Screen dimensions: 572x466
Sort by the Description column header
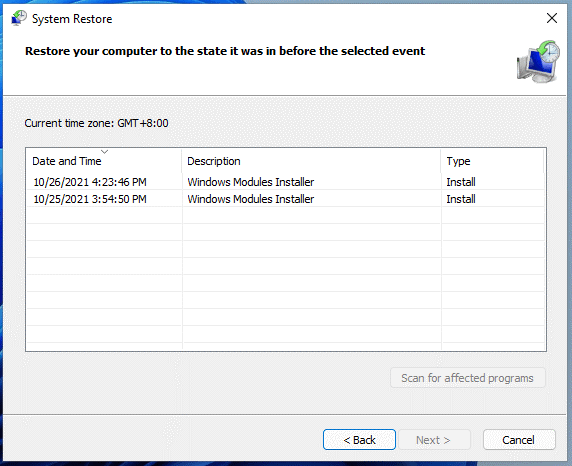pos(311,161)
